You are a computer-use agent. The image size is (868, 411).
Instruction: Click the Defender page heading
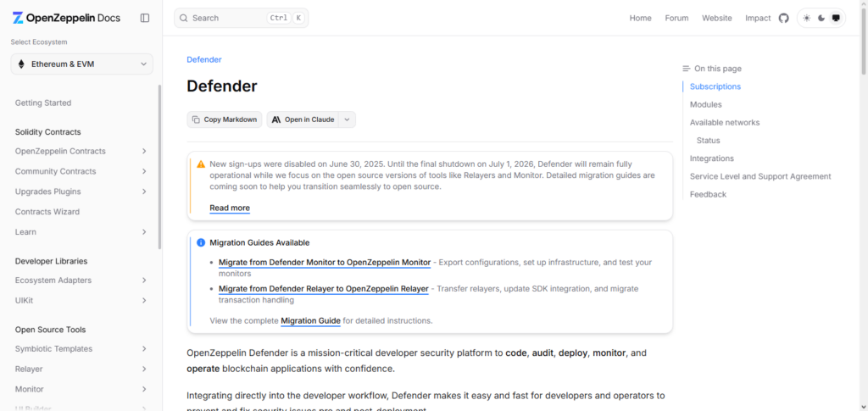point(222,86)
